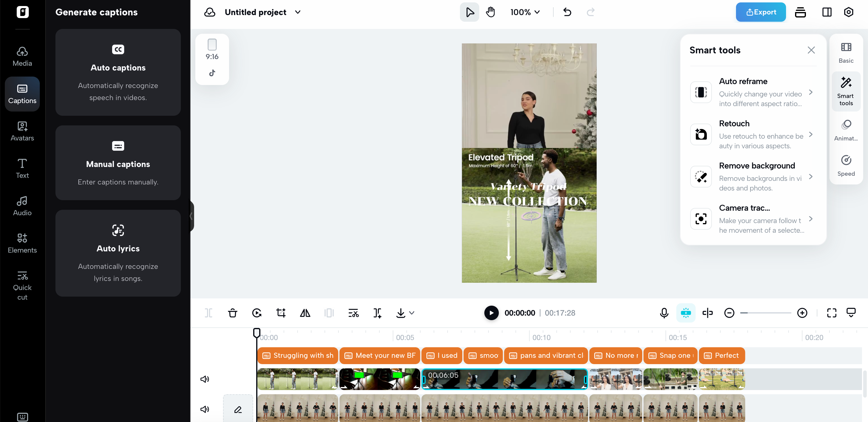Image resolution: width=868 pixels, height=422 pixels.
Task: Open the 100% zoom level dropdown
Action: click(525, 12)
